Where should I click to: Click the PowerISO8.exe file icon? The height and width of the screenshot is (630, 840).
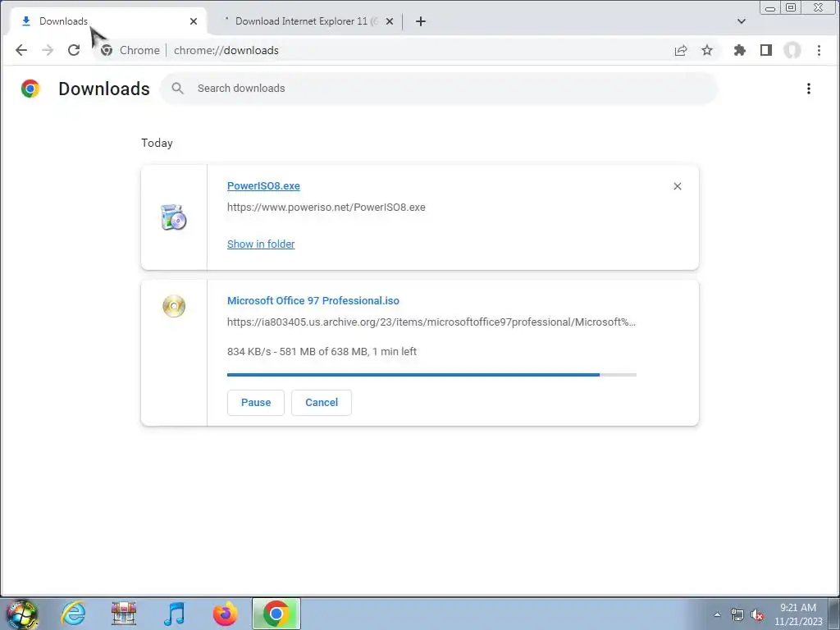(x=174, y=217)
